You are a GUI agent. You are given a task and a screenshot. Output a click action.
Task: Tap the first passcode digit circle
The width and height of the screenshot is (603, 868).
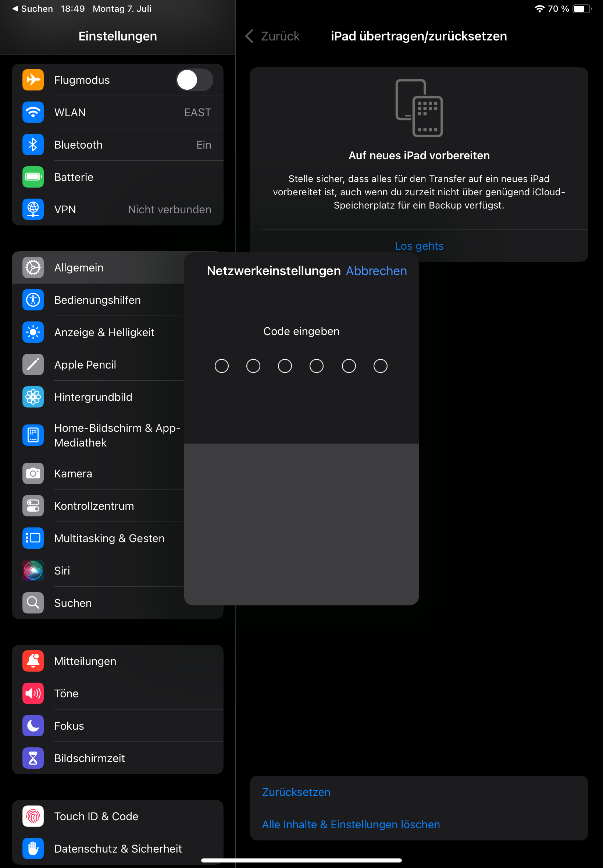221,366
